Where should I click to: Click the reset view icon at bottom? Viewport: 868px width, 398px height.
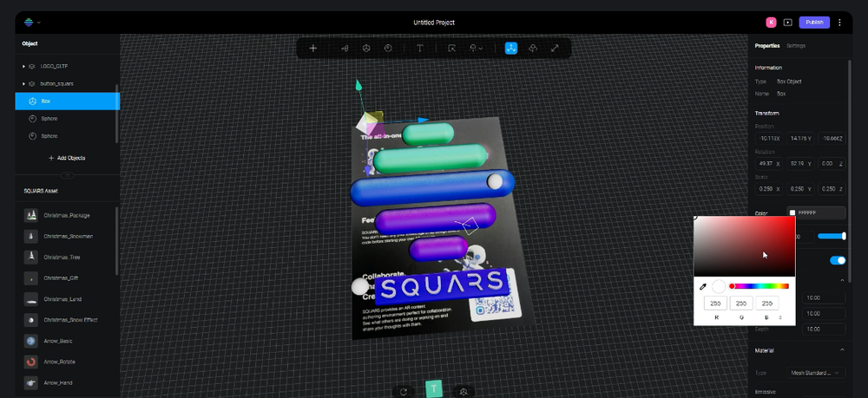coord(404,391)
